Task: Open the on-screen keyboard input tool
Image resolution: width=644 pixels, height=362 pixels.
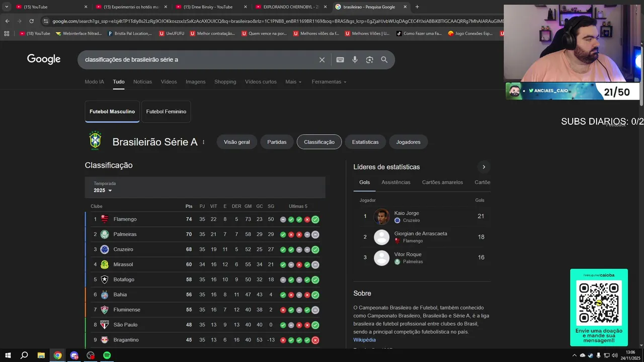Action: tap(340, 60)
